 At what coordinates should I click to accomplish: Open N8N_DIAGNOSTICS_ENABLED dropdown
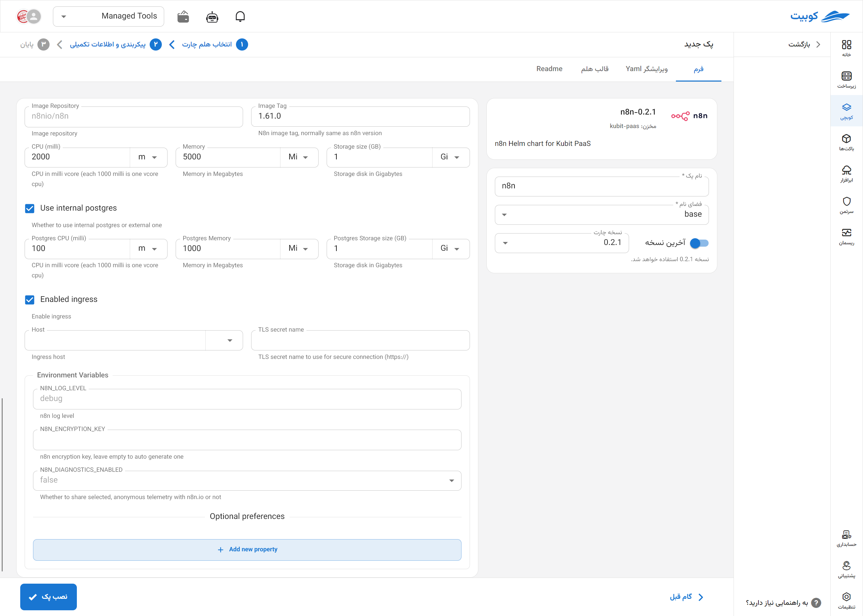click(x=247, y=481)
